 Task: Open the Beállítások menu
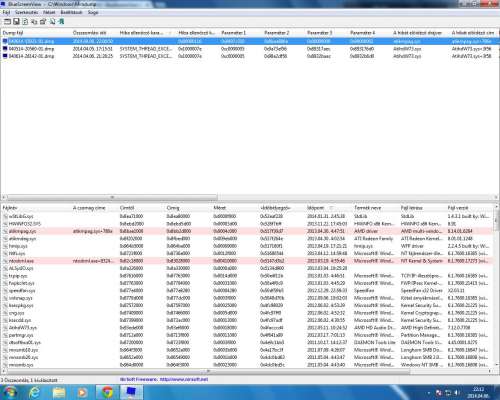coord(71,12)
